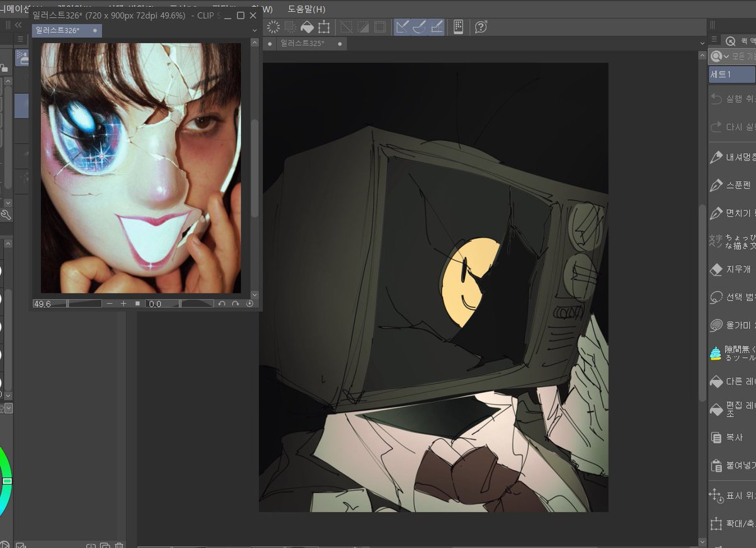Select the 올가미 tool in Quick Access
Image resolution: width=756 pixels, height=548 pixels.
733,325
